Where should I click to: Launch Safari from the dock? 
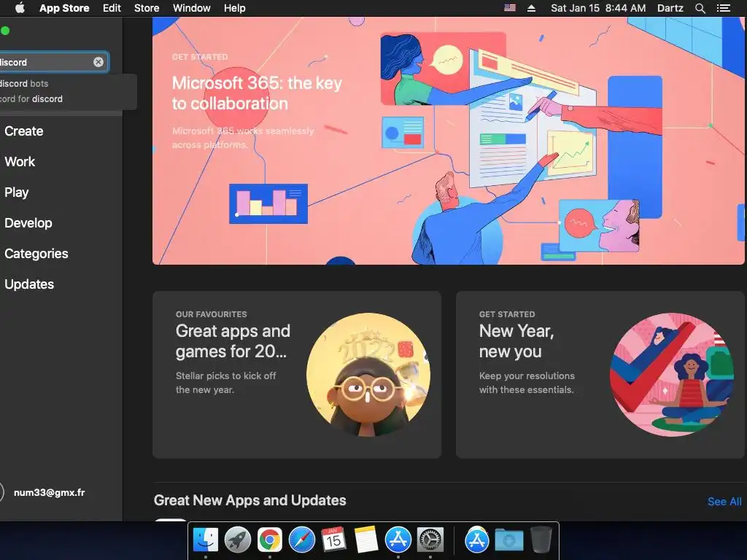(x=301, y=540)
